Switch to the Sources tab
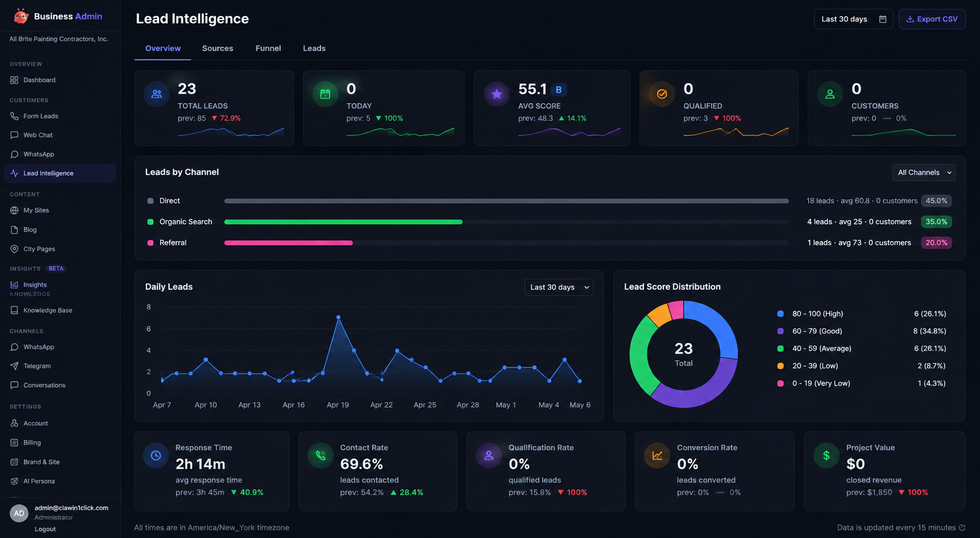 pos(218,49)
